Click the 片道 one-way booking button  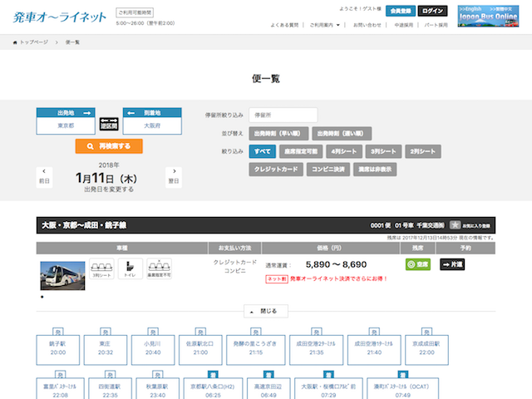click(x=452, y=264)
